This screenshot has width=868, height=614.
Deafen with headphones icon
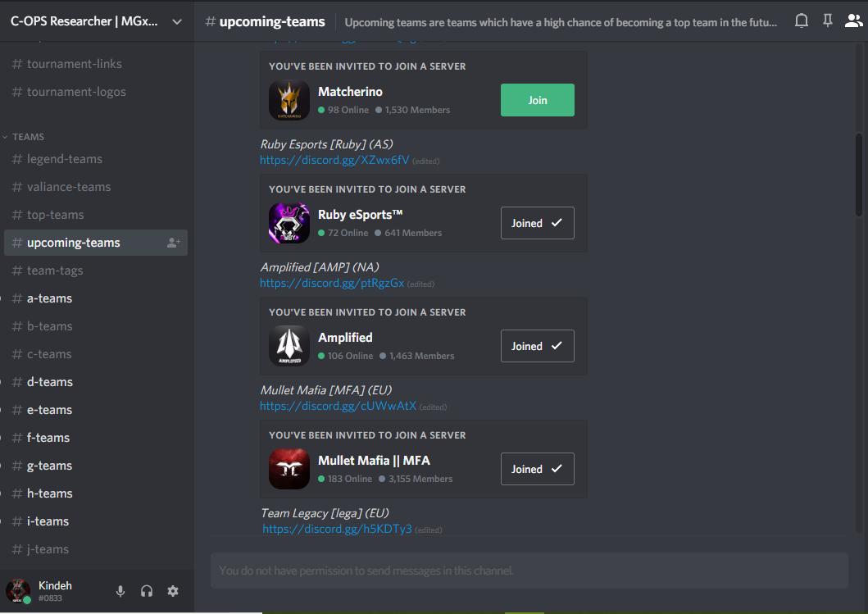click(147, 591)
